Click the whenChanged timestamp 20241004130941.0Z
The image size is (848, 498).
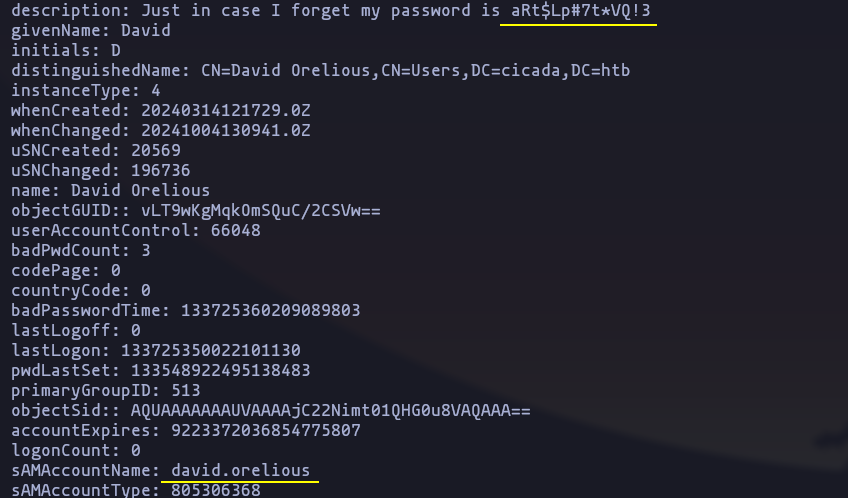click(x=226, y=130)
